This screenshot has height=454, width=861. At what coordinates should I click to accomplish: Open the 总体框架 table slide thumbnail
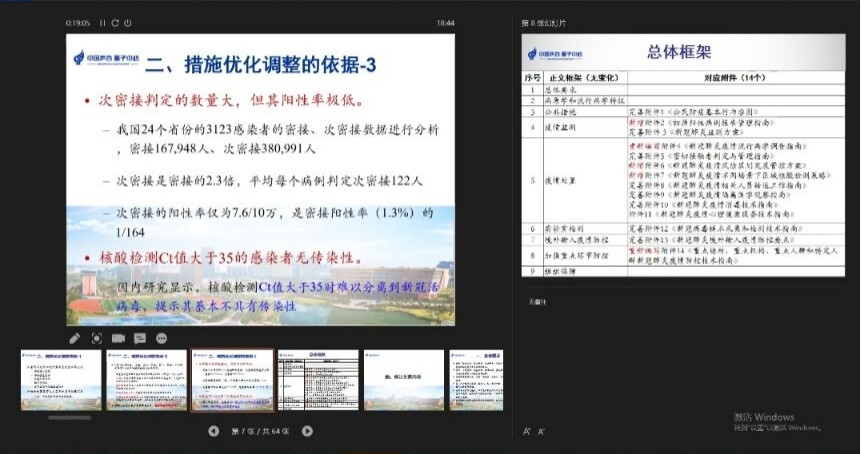tap(318, 379)
